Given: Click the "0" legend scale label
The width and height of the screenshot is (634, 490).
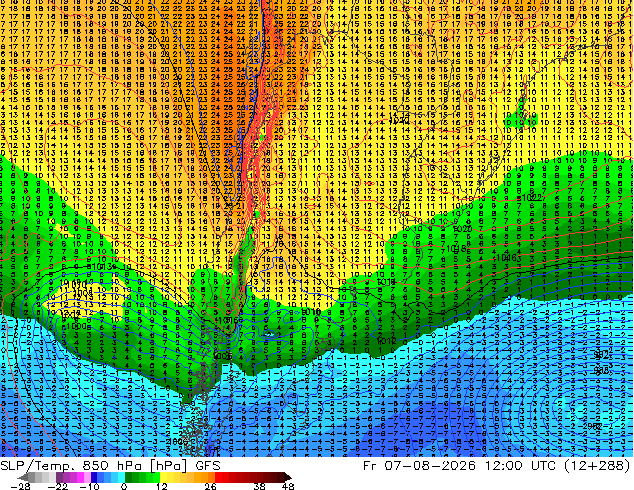Looking at the screenshot, I should [124, 486].
